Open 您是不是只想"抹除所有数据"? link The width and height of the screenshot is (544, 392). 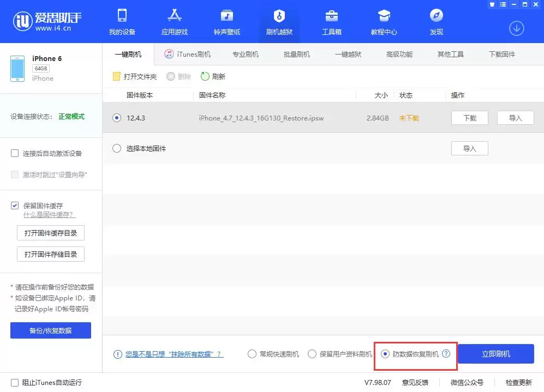point(175,354)
